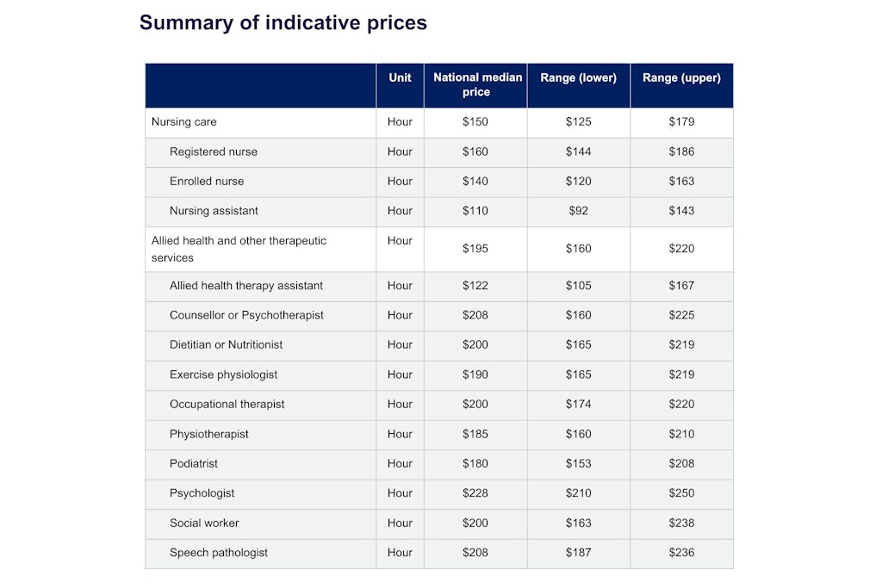882x588 pixels.
Task: Select the 'Podiatrist' row label
Action: [194, 464]
